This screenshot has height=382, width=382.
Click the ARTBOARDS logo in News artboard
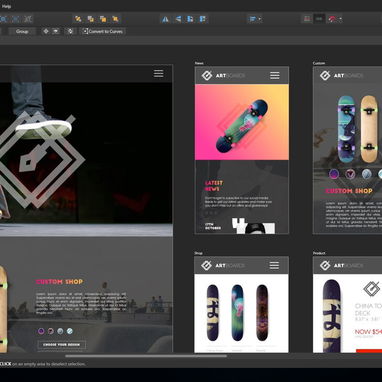pos(223,76)
